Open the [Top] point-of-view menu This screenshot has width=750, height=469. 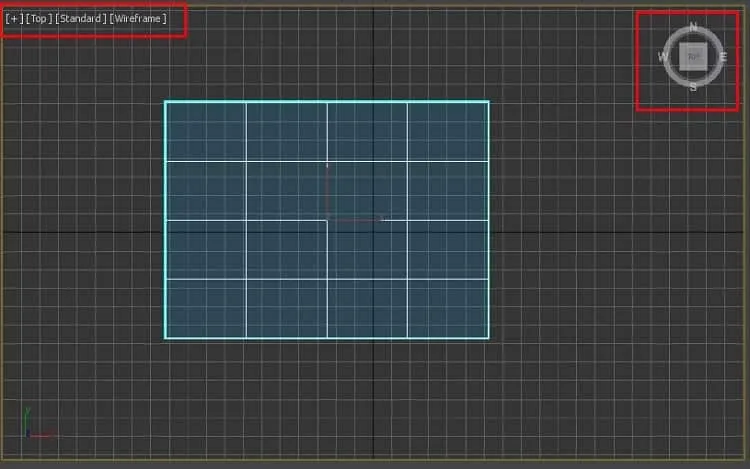pyautogui.click(x=38, y=19)
